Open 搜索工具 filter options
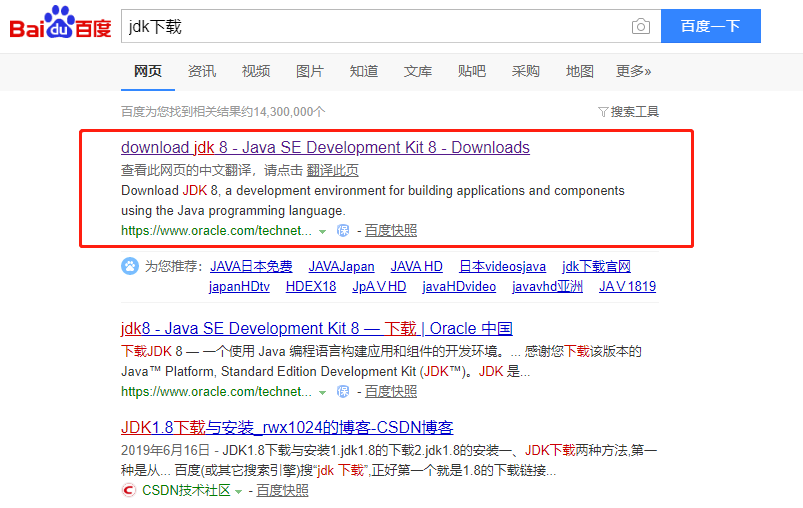The width and height of the screenshot is (803, 508). point(628,112)
